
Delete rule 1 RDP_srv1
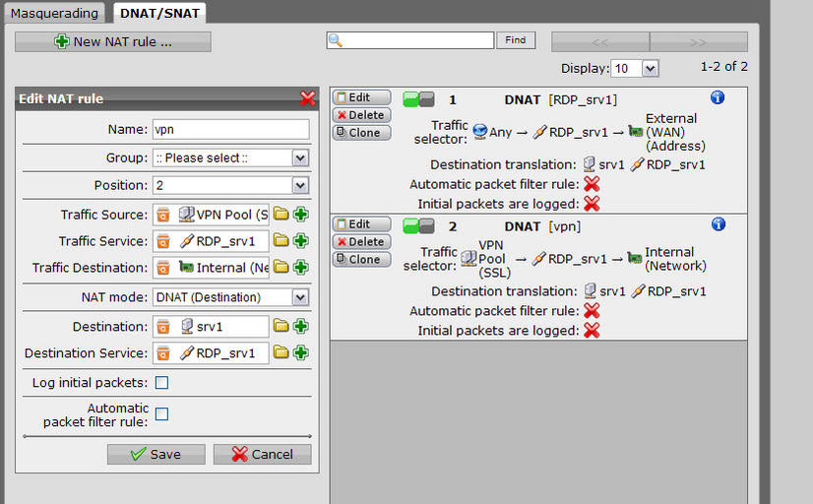coord(361,115)
